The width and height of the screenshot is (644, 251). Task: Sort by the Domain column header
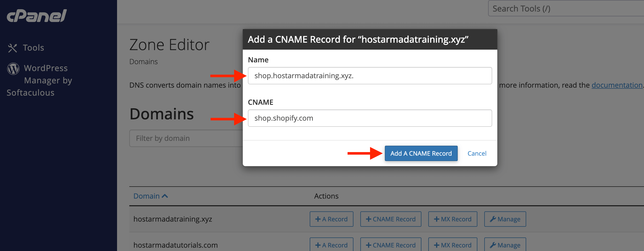pos(151,196)
